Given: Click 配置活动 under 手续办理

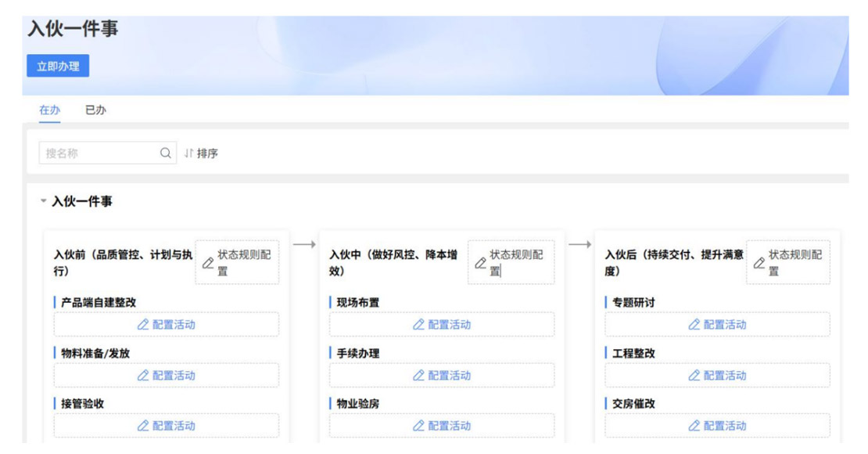Looking at the screenshot, I should (442, 376).
